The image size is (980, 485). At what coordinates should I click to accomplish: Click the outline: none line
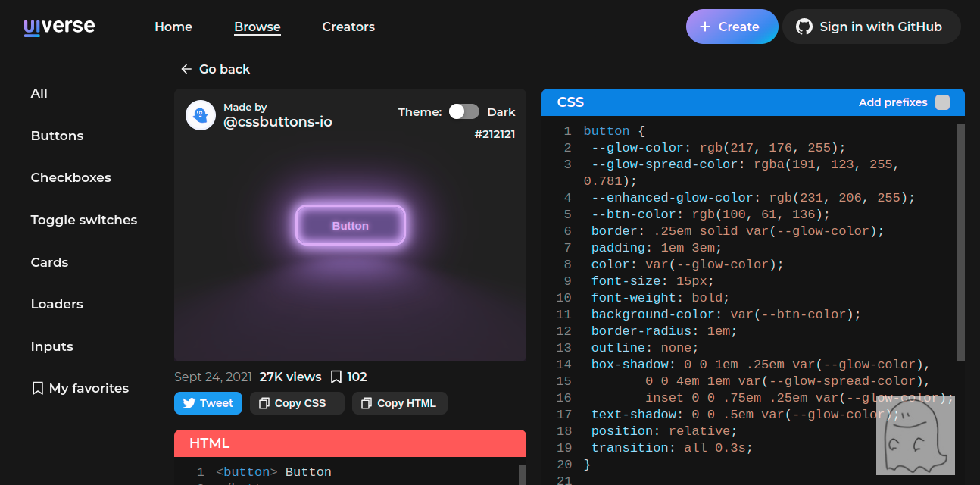click(x=645, y=348)
